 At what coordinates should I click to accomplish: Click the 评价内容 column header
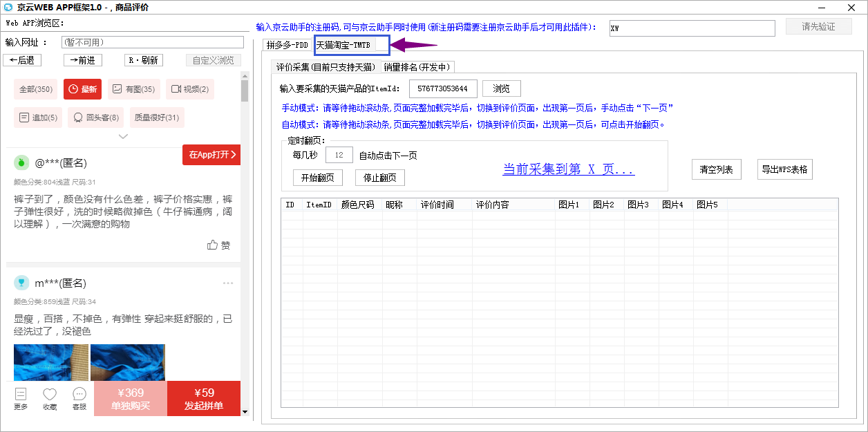pyautogui.click(x=513, y=205)
